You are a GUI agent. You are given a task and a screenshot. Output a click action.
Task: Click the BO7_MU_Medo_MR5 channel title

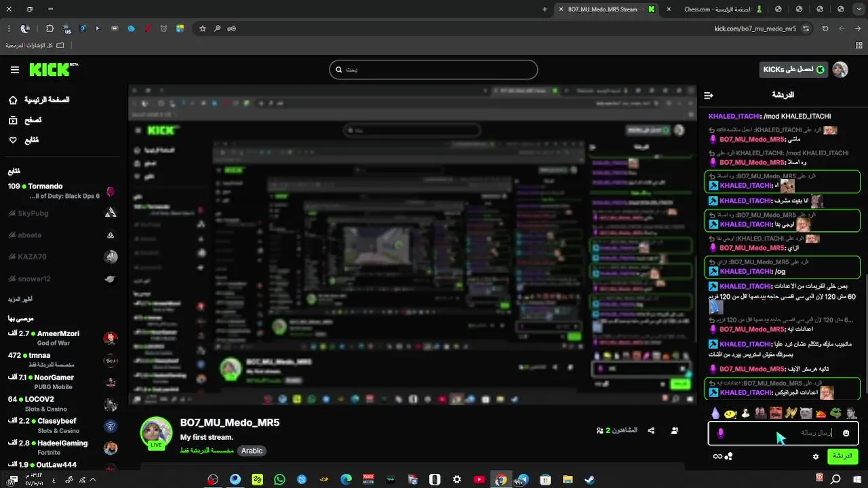pyautogui.click(x=230, y=423)
